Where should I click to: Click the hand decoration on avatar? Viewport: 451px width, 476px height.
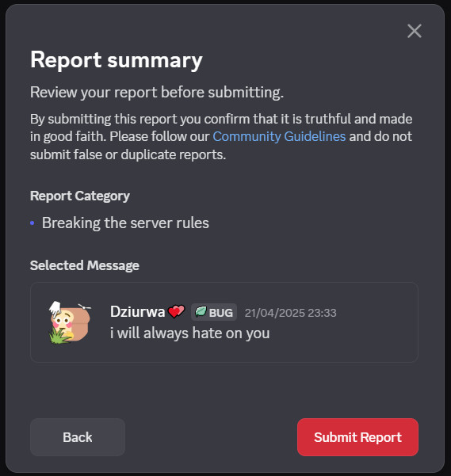click(x=55, y=308)
